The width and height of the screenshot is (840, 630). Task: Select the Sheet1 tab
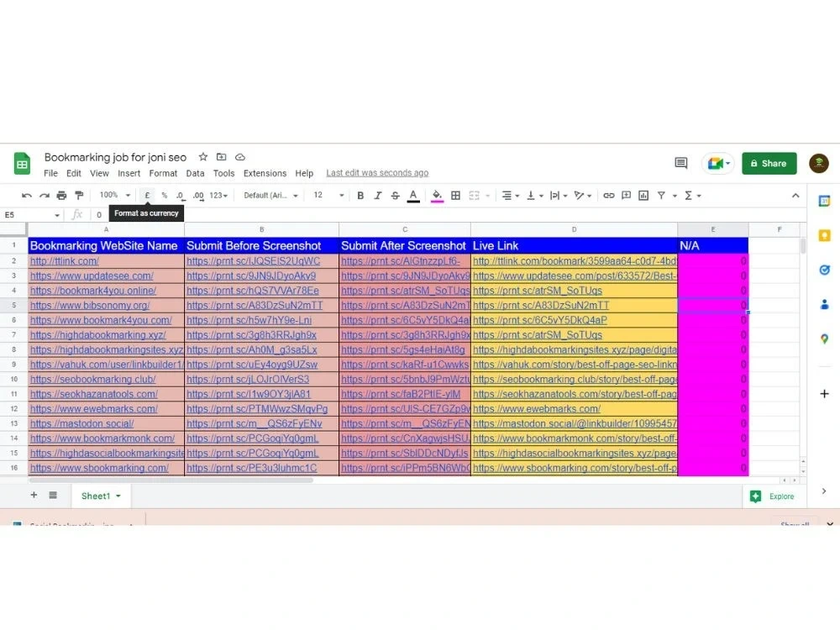coord(101,496)
